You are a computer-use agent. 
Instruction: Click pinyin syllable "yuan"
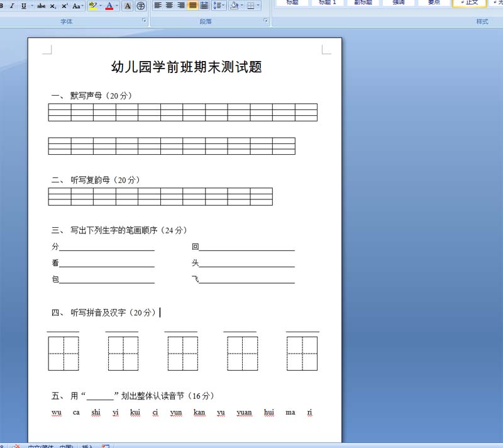tap(245, 412)
